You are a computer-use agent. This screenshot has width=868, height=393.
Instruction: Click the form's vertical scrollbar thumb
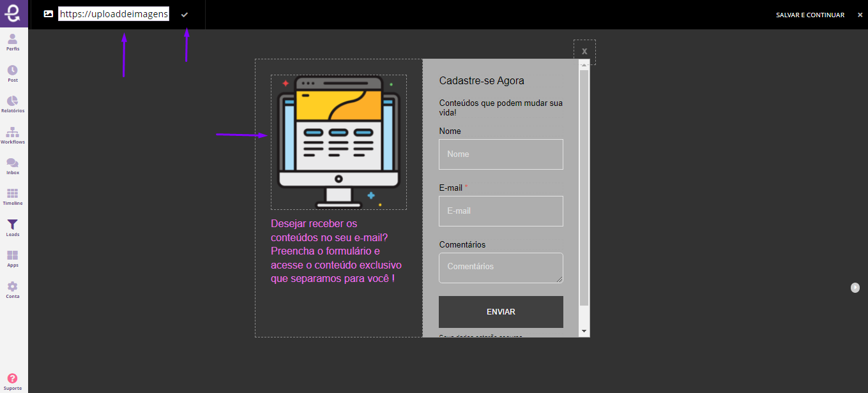584,188
